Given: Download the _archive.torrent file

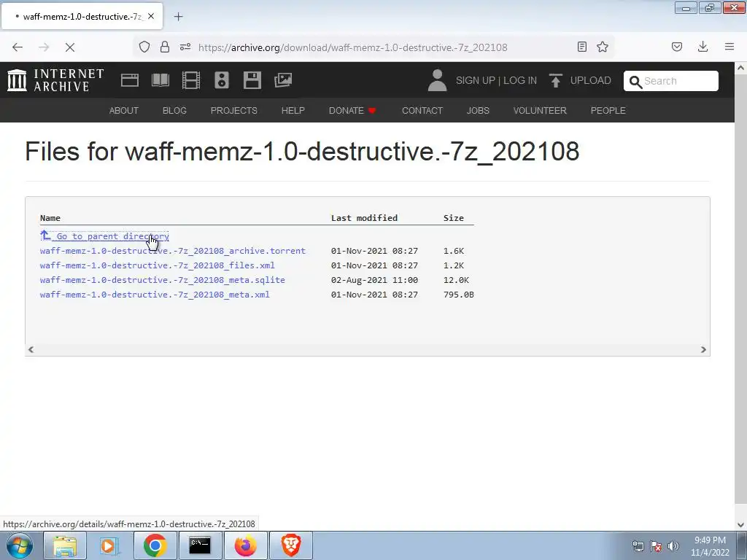Looking at the screenshot, I should 173,251.
